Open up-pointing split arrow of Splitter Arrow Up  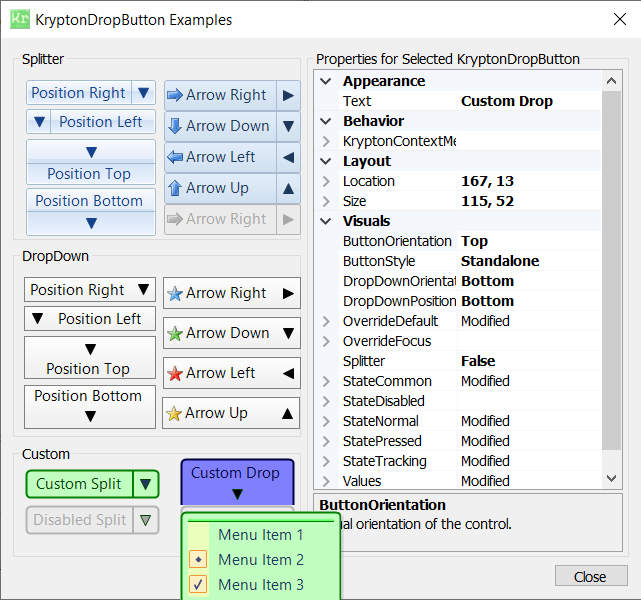[289, 188]
